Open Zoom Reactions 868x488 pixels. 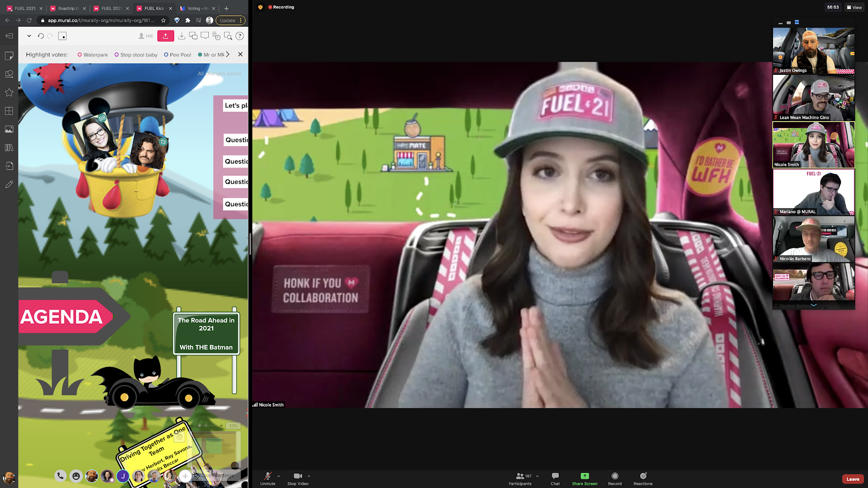pos(643,478)
